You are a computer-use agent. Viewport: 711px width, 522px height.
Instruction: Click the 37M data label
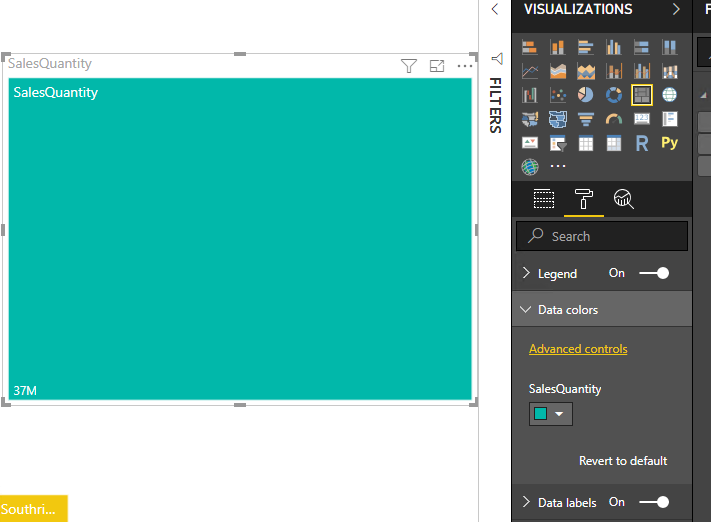click(x=25, y=390)
